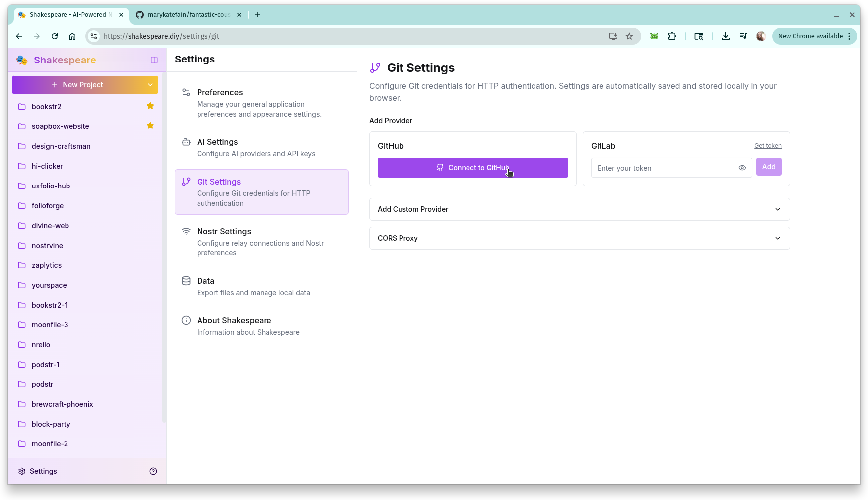Expand the CORS Proxy section
Viewport: 868px width, 500px height.
pos(579,238)
